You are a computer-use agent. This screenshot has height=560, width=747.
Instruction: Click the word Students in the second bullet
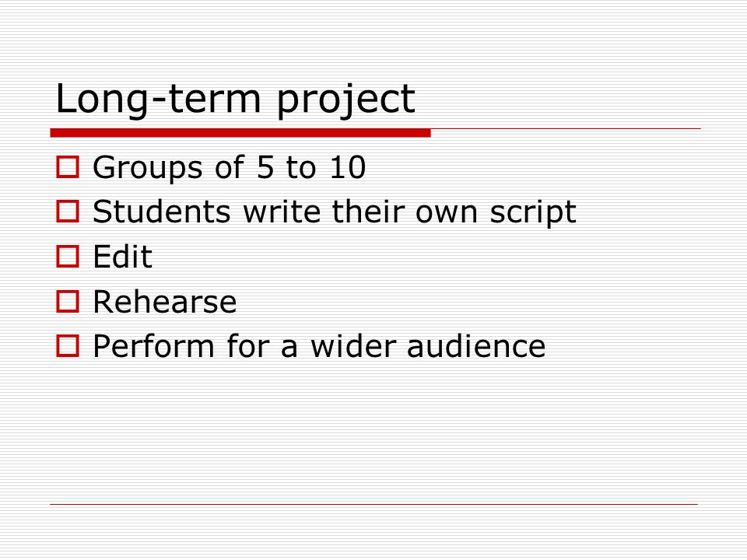162,212
